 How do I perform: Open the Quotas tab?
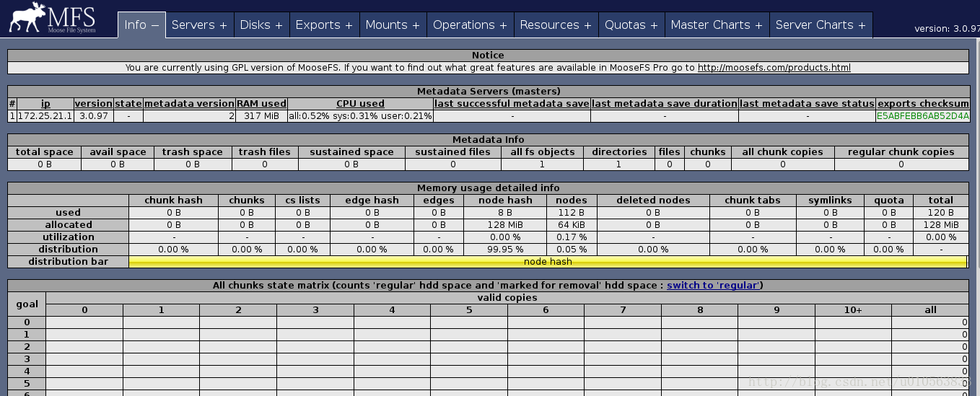point(631,25)
